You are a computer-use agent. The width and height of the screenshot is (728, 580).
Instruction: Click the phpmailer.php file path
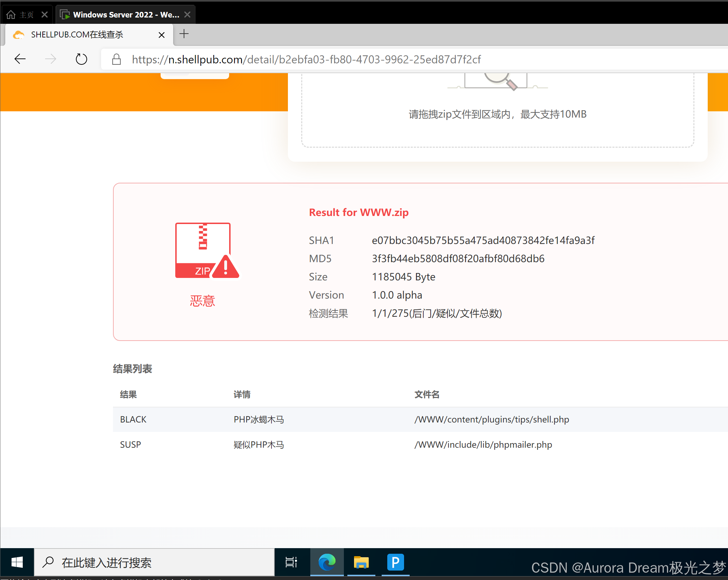point(483,445)
